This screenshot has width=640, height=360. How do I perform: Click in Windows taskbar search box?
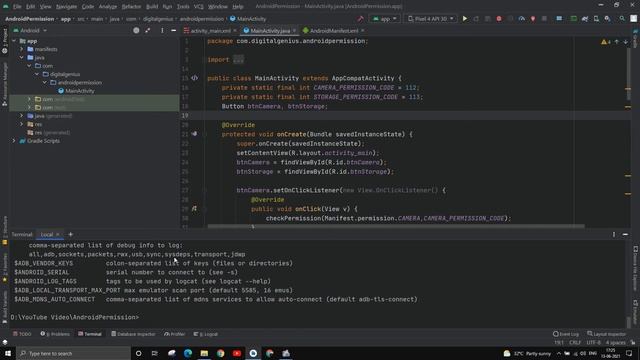coord(73,353)
